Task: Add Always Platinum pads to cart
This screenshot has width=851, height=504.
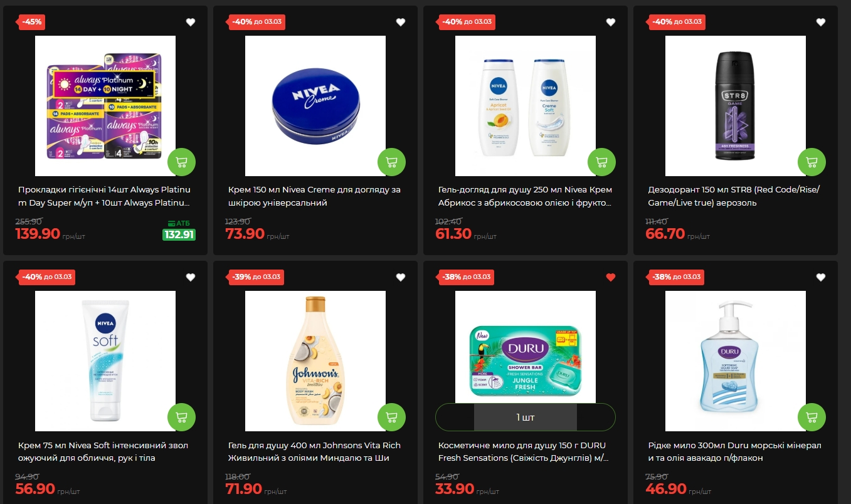Action: pos(181,162)
